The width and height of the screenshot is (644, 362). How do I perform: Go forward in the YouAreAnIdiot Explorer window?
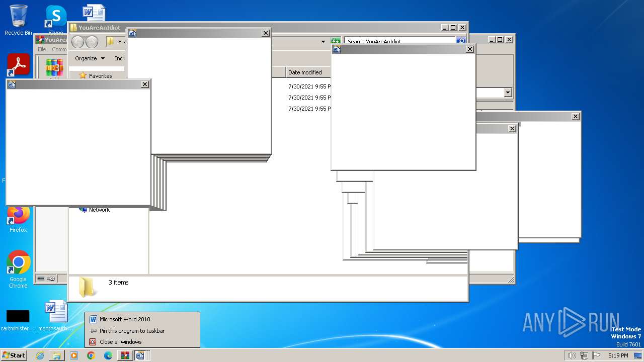pyautogui.click(x=92, y=42)
